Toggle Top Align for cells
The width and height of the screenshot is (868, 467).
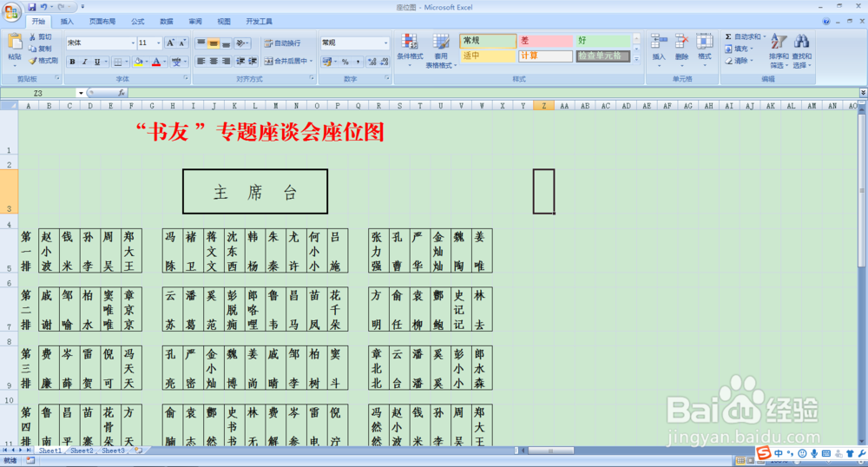[201, 43]
